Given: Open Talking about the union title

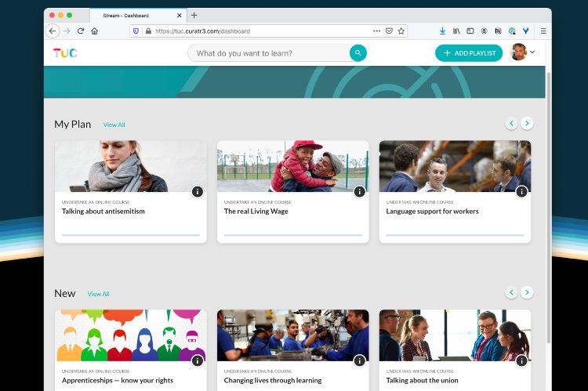Looking at the screenshot, I should click(x=422, y=380).
